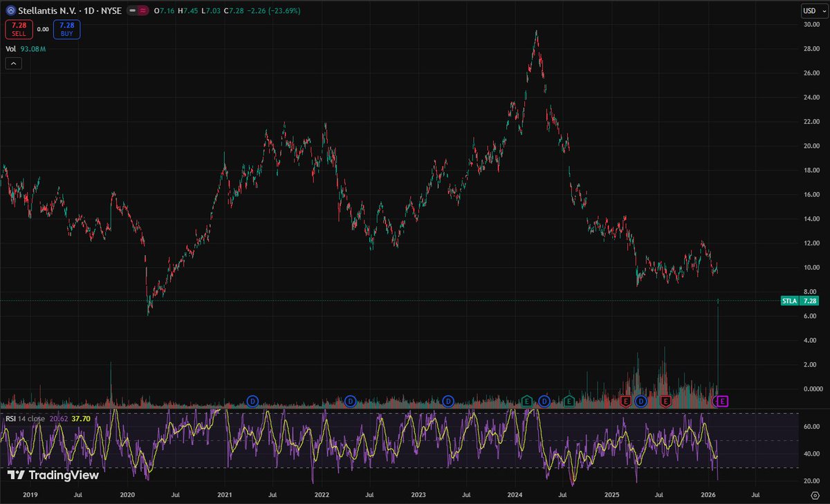Click the 0.00 spread value between Sell and Buy

pos(42,29)
